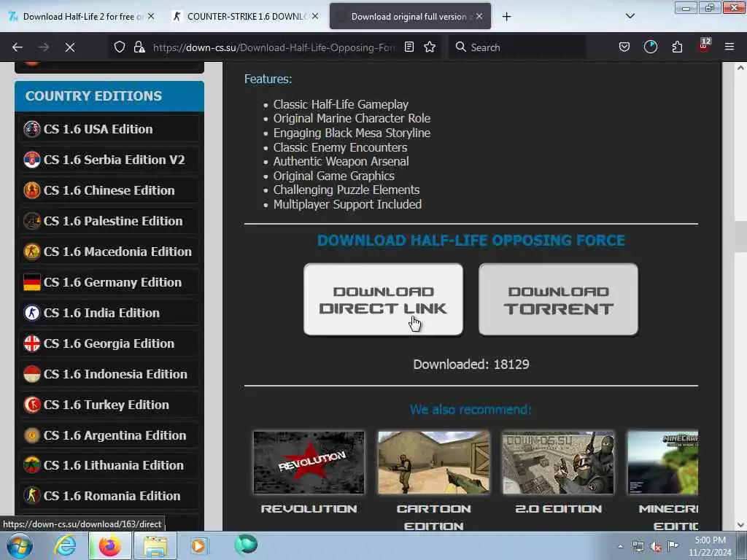The width and height of the screenshot is (747, 560).
Task: Open CS 1.6 Macedonia Edition
Action: pos(109,252)
